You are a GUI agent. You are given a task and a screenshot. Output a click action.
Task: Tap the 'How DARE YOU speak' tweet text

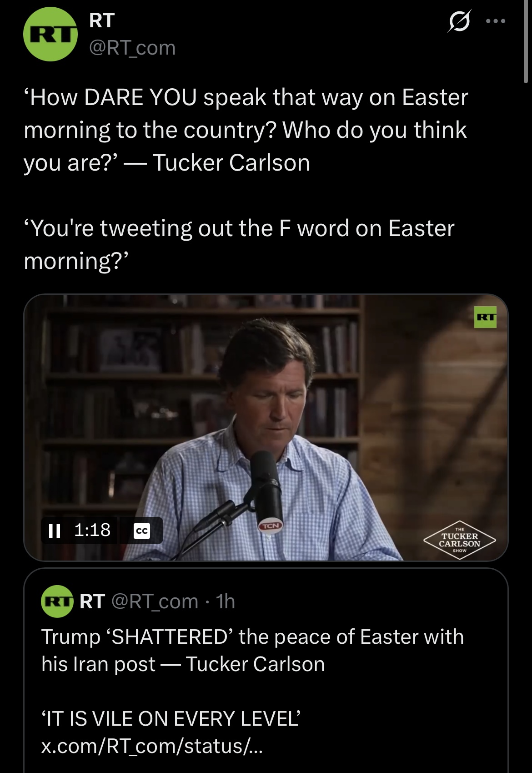246,130
